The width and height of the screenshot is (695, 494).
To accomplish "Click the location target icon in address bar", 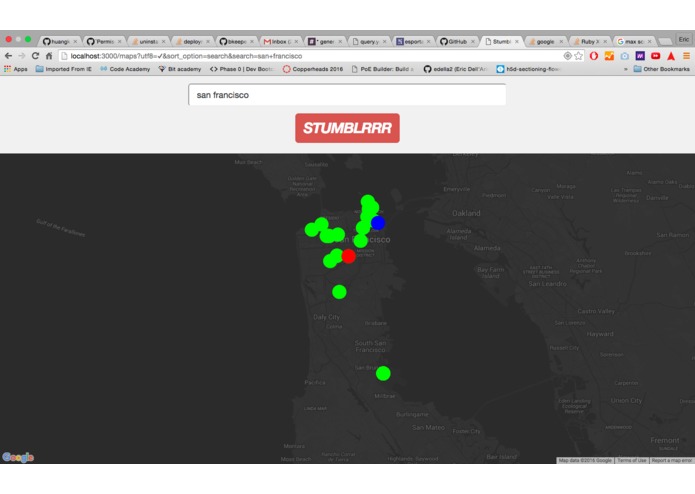I will 567,56.
